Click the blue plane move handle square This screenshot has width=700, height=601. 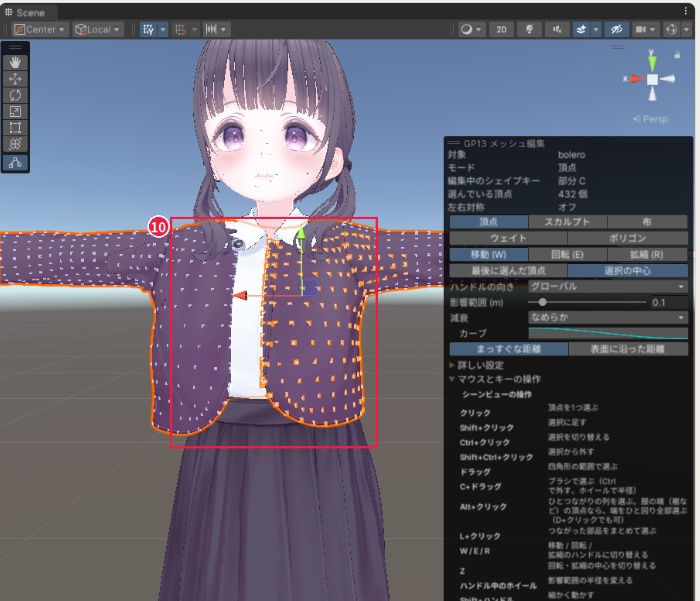point(310,288)
